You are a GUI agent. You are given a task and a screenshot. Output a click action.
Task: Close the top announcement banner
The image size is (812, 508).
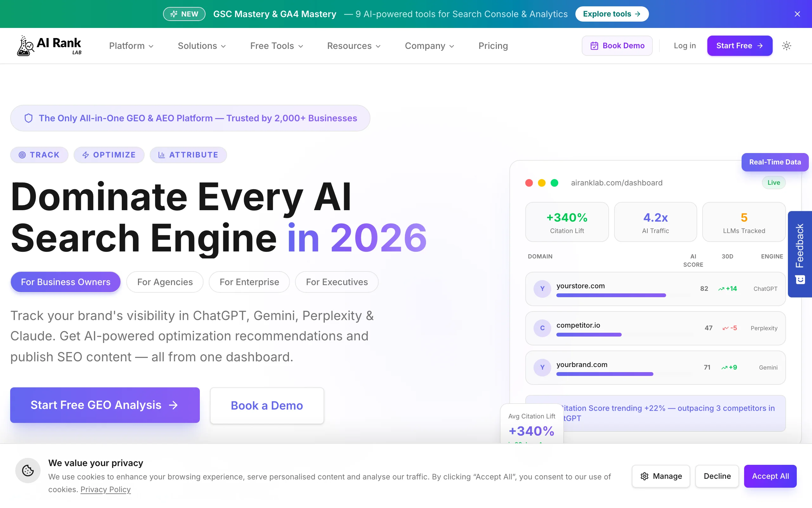797,14
